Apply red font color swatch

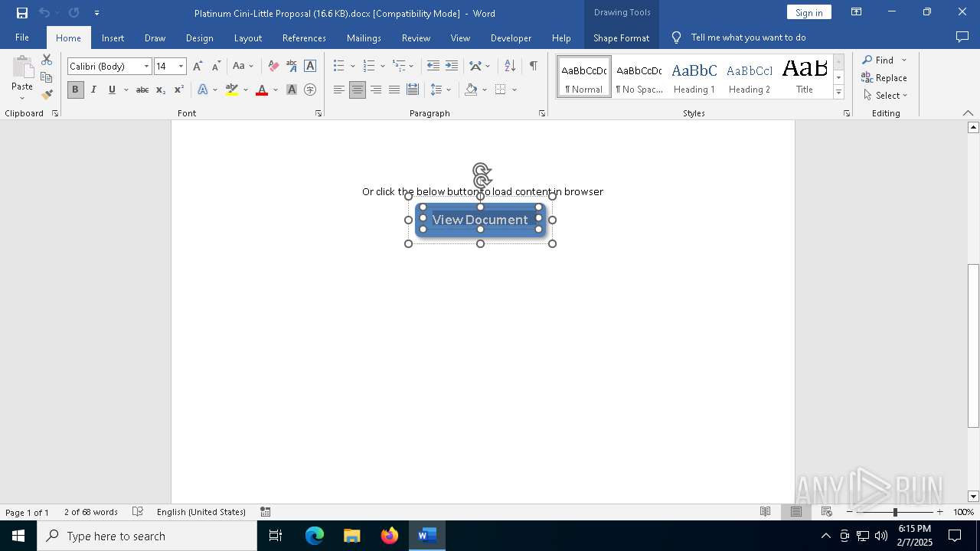262,90
